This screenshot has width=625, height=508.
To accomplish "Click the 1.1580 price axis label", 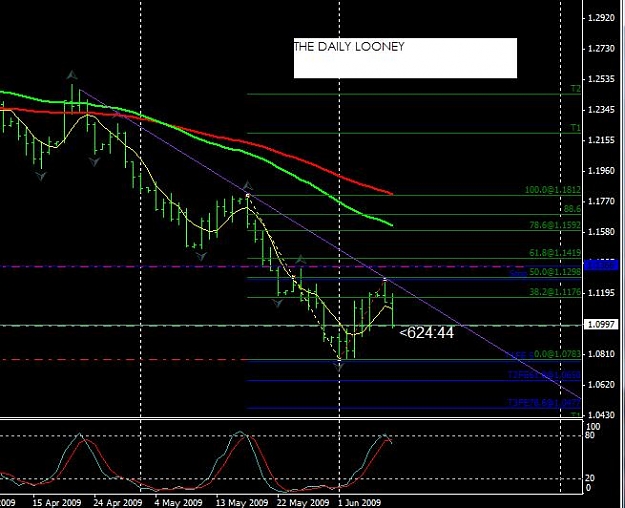I will [601, 232].
